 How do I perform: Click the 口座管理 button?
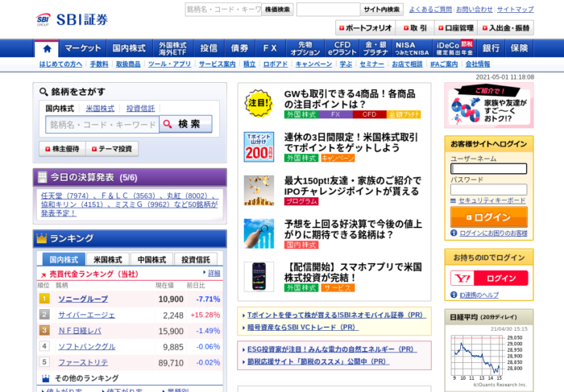coord(456,27)
